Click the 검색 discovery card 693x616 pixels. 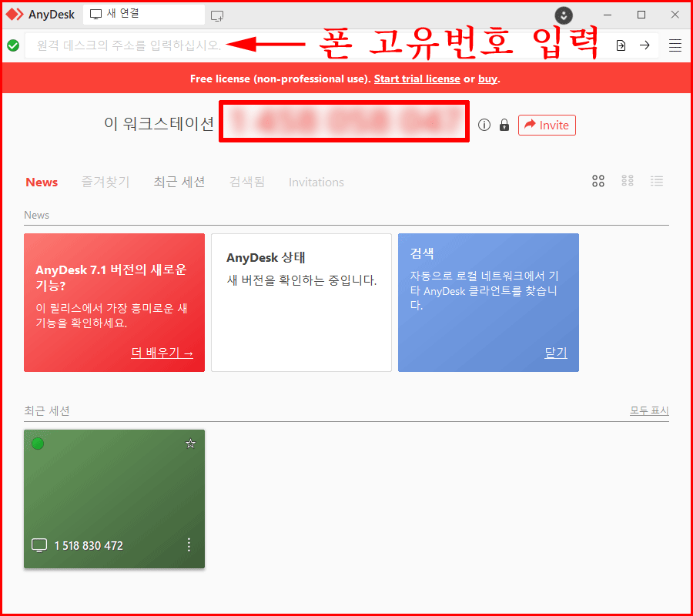(x=488, y=303)
